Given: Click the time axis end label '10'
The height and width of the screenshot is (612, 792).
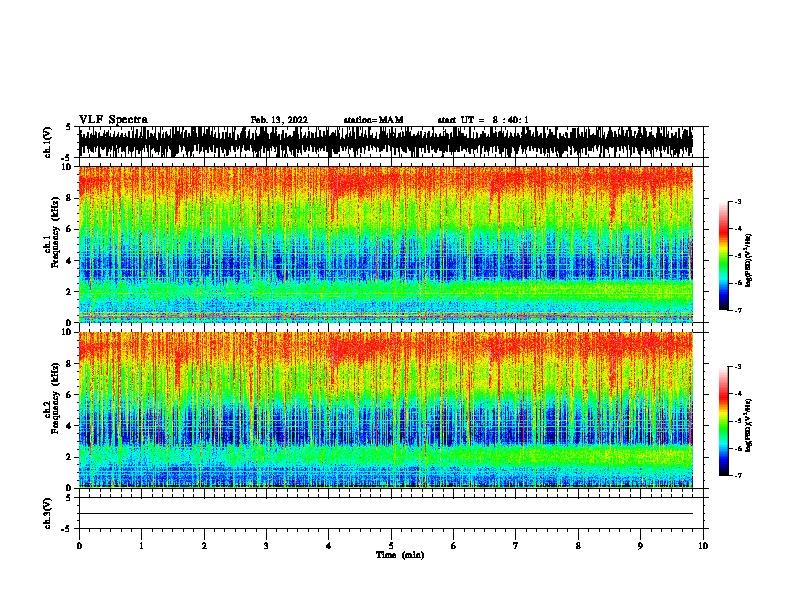Looking at the screenshot, I should [703, 546].
